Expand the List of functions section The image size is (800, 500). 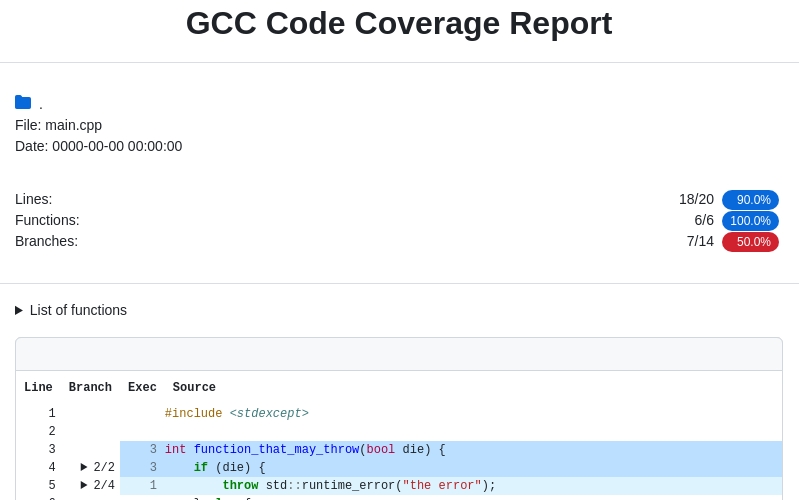(x=71, y=310)
